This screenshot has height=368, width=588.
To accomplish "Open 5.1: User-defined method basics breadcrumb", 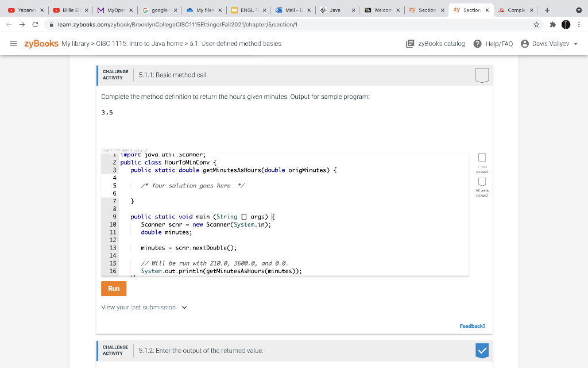I will pos(235,44).
